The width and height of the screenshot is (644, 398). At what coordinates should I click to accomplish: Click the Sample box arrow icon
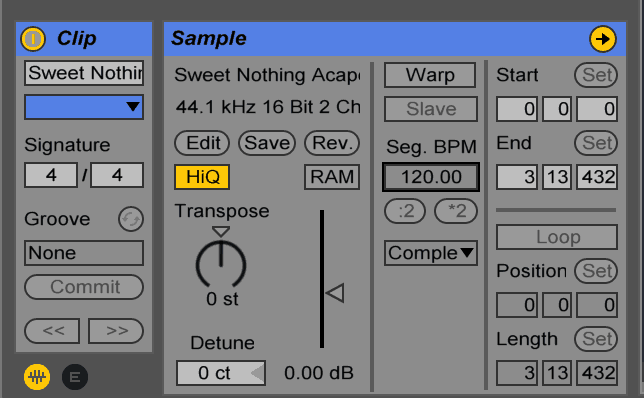coord(603,39)
